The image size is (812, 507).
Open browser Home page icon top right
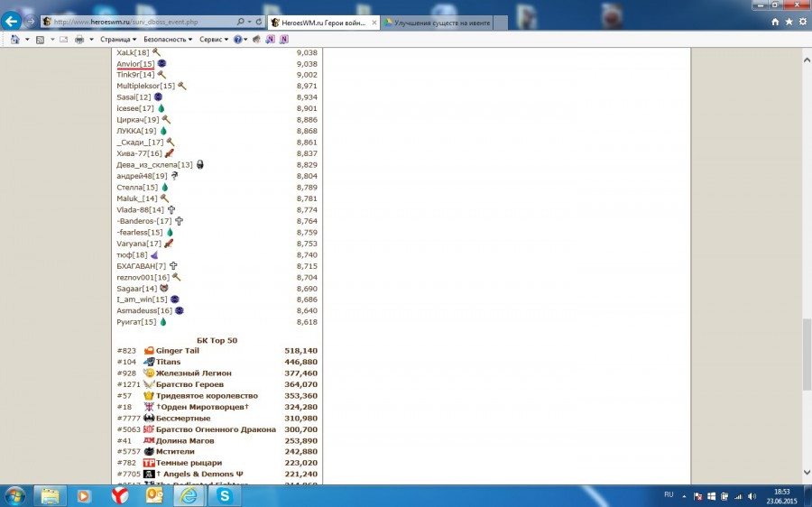click(x=775, y=22)
